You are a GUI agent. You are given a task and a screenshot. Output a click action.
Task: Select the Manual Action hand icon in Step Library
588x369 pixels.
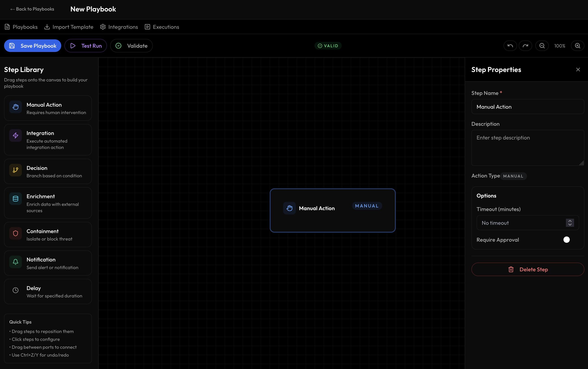[15, 107]
